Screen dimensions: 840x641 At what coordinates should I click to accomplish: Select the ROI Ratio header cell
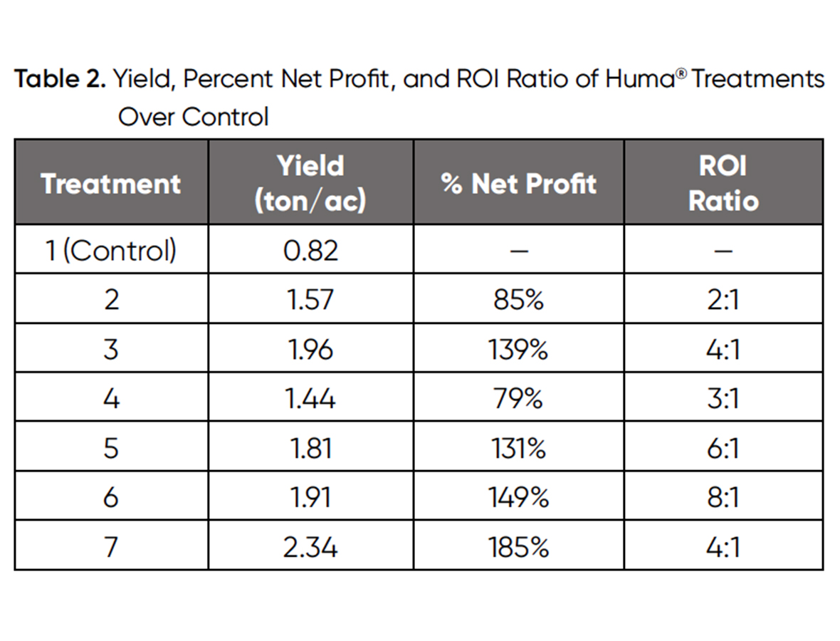(723, 184)
